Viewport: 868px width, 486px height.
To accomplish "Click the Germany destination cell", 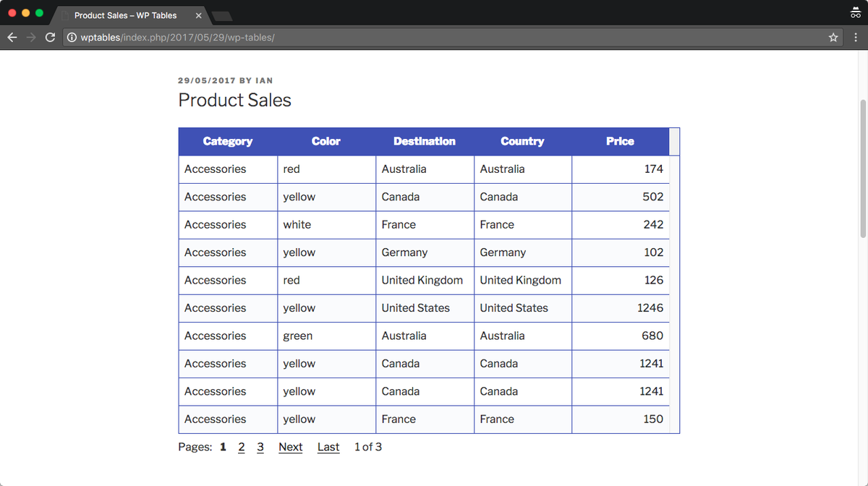I will [x=425, y=252].
